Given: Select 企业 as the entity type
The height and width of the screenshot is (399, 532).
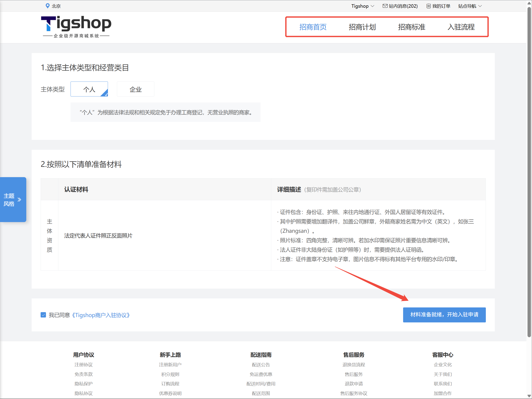Looking at the screenshot, I should point(136,89).
